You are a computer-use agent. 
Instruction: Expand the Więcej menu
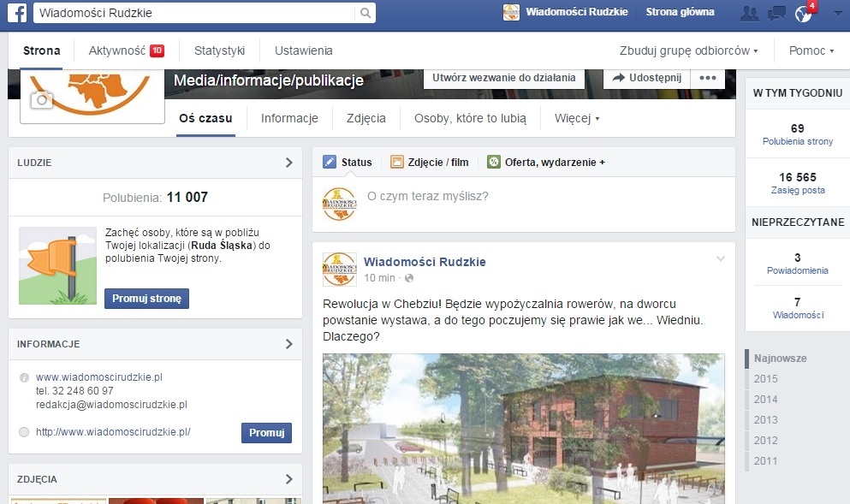577,118
